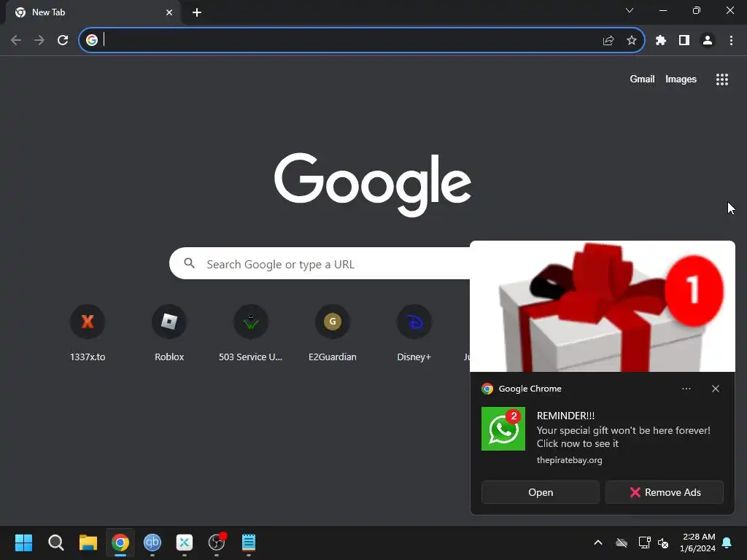
Task: Click the Chrome taskbar icon
Action: 120,542
